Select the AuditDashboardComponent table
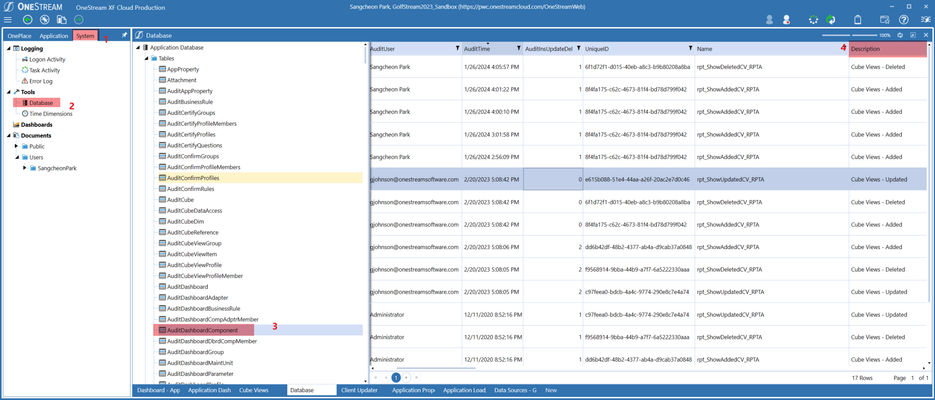 pos(203,330)
